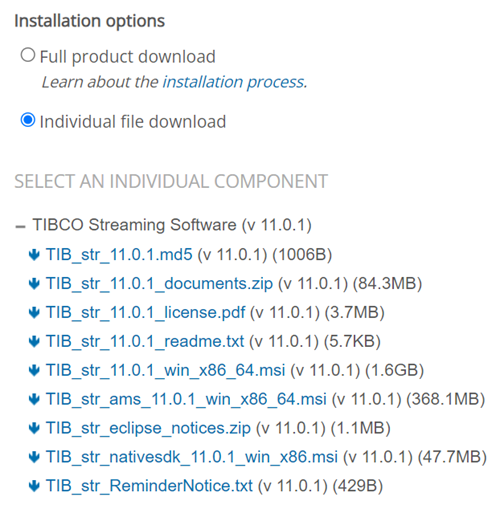Click download arrow icon beside ReminderNotice.txt
500x505 pixels.
tap(34, 486)
